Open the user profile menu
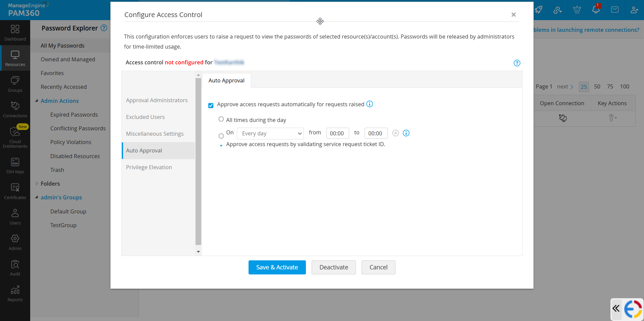The width and height of the screenshot is (644, 321). 634,10
